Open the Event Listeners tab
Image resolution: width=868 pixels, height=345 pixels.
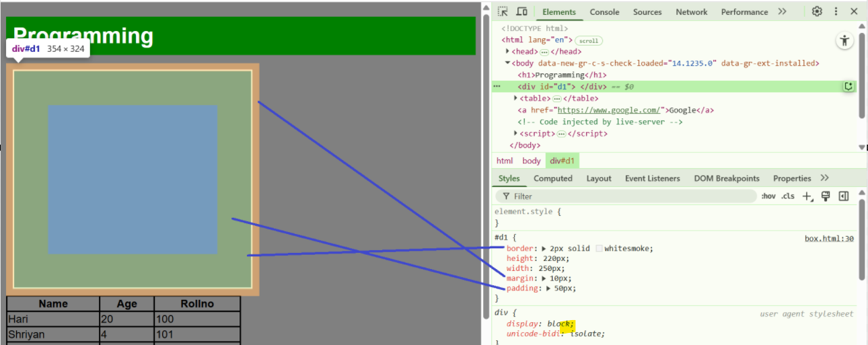653,178
